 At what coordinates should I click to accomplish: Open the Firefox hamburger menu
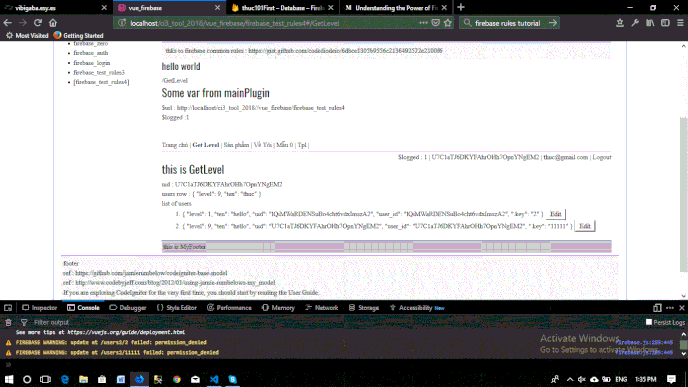click(x=680, y=23)
